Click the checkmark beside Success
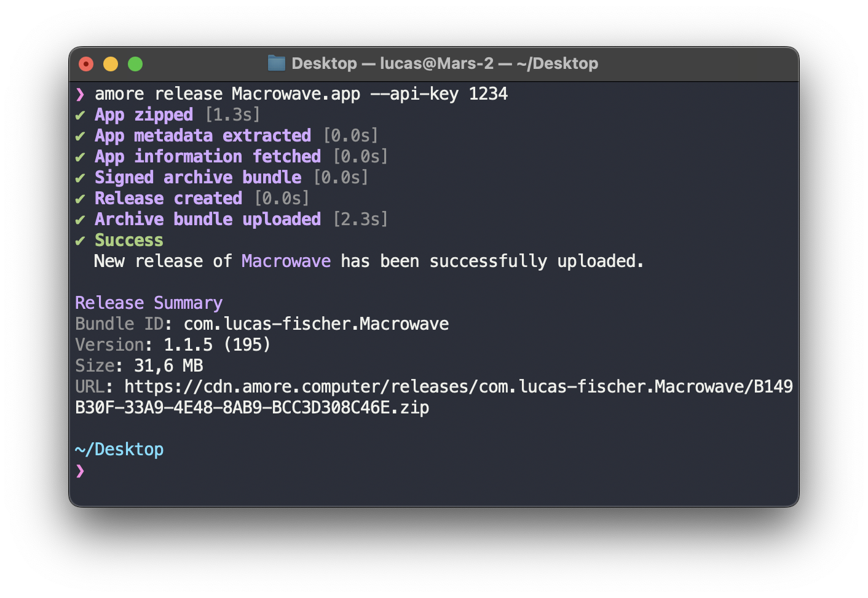This screenshot has height=598, width=868. point(81,240)
